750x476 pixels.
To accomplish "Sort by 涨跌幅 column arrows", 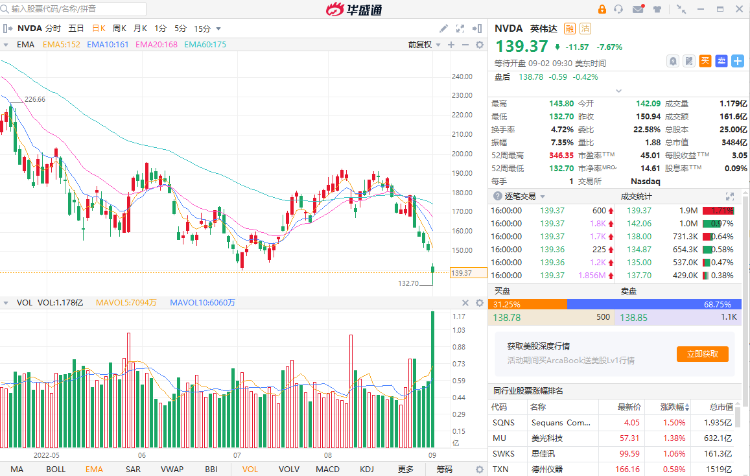I will (687, 407).
